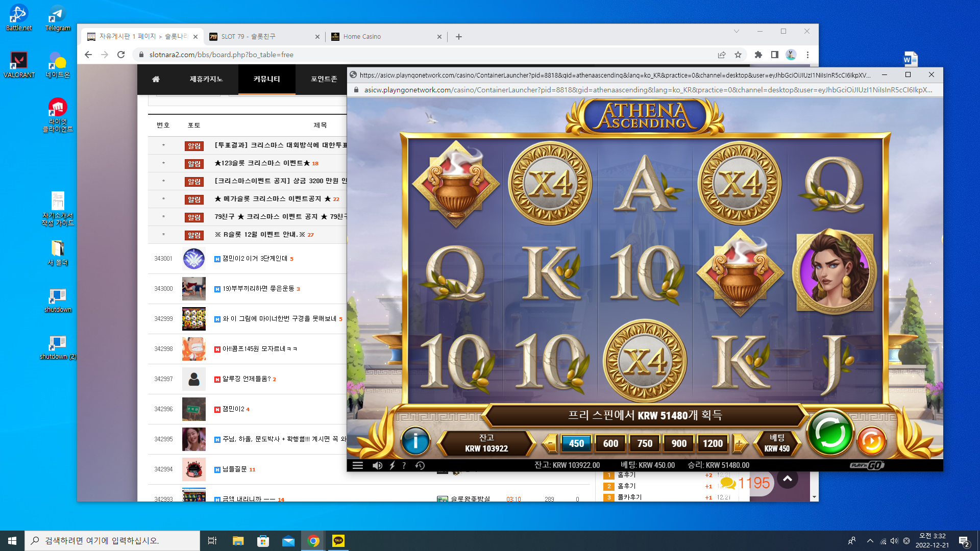Open Chrome extensions puzzle icon
This screenshot has height=551, width=980.
(758, 55)
